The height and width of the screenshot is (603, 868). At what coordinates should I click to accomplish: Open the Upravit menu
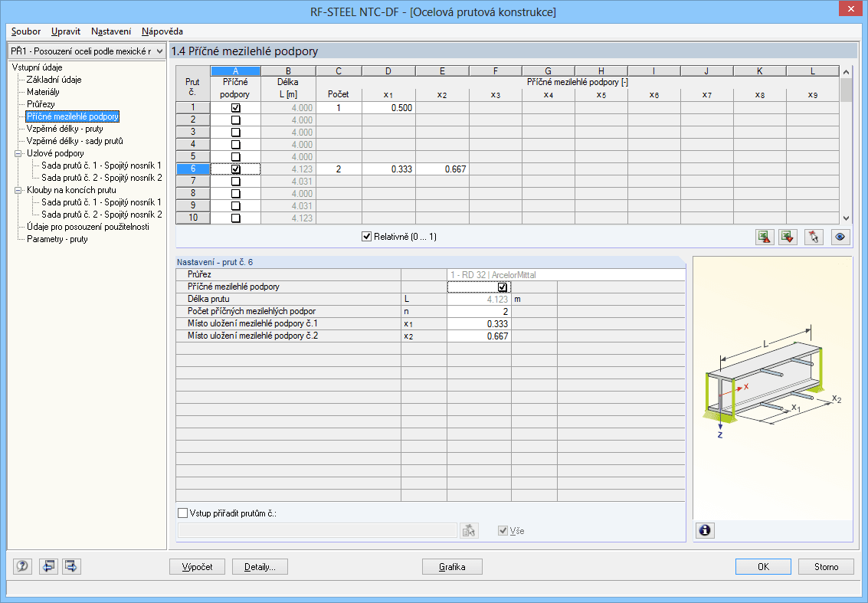click(x=66, y=31)
